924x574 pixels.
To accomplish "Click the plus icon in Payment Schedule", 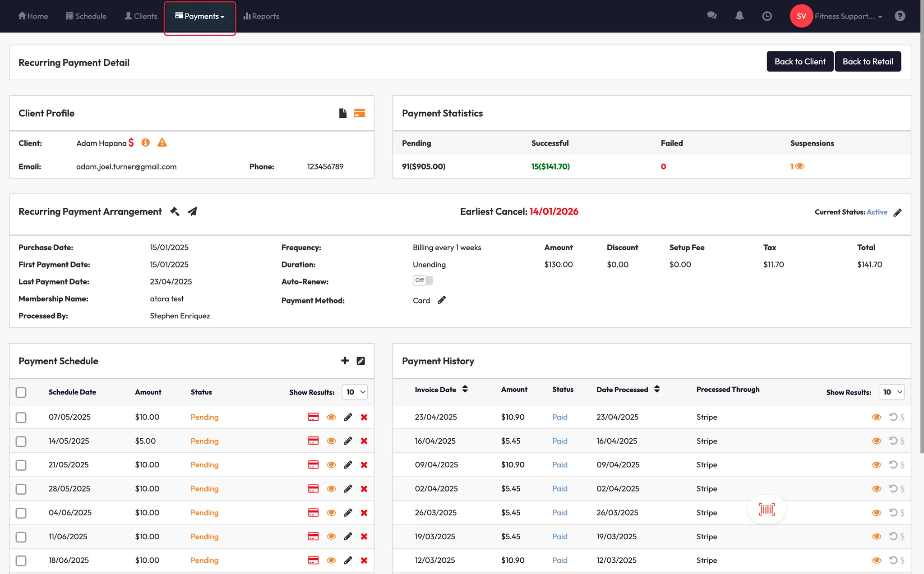I will coord(345,361).
